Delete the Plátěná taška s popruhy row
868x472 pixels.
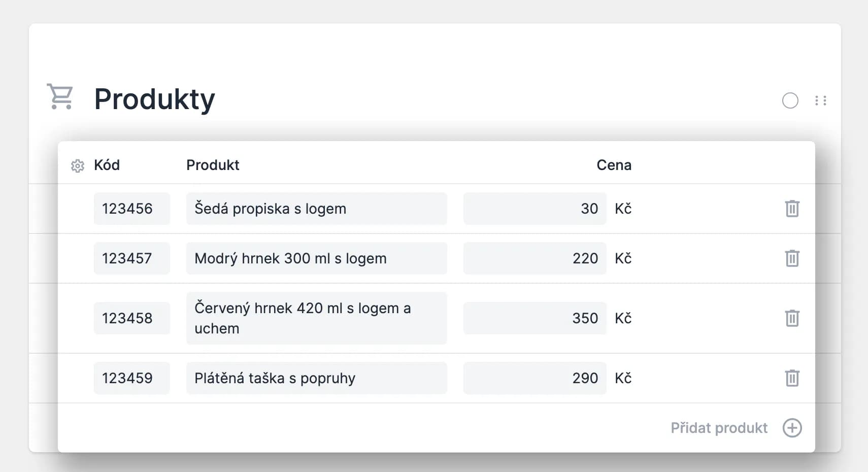pos(792,378)
